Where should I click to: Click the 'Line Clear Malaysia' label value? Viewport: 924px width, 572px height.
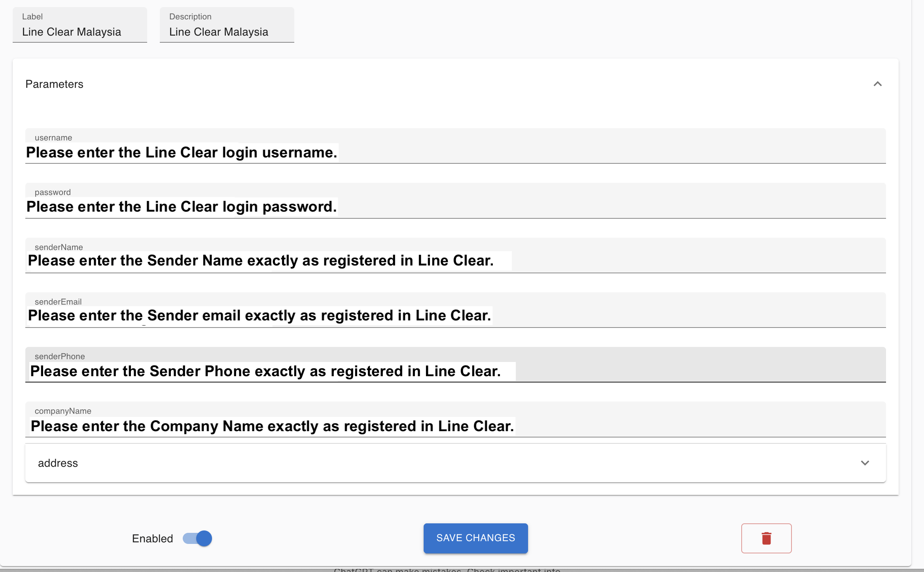click(72, 32)
